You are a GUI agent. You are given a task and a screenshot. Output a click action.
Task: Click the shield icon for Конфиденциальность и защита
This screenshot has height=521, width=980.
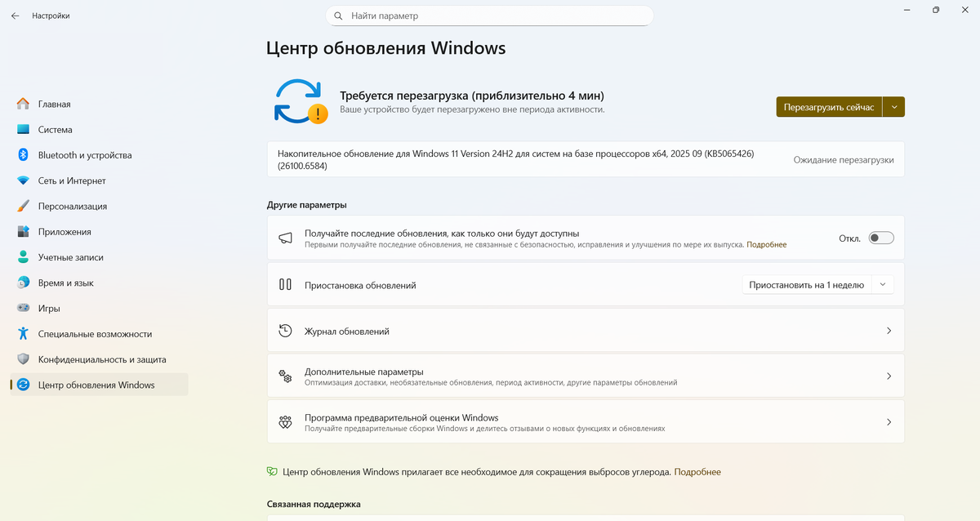(x=23, y=359)
